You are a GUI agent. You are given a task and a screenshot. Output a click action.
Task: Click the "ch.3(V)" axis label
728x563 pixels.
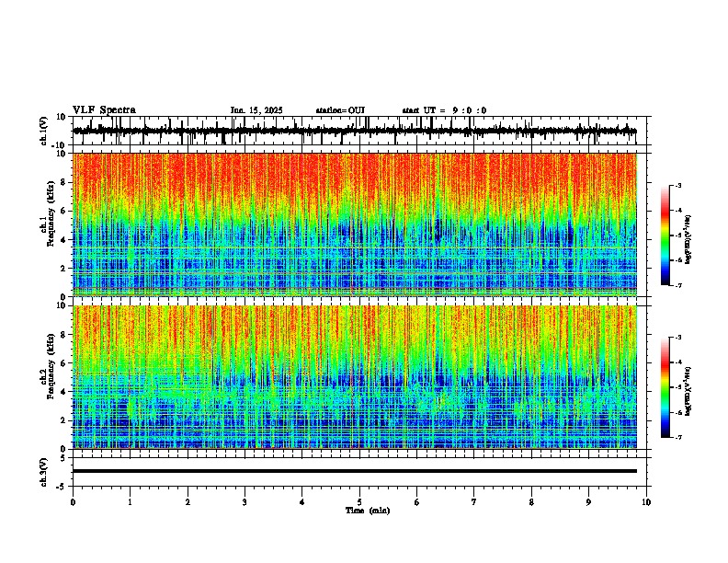tap(44, 472)
